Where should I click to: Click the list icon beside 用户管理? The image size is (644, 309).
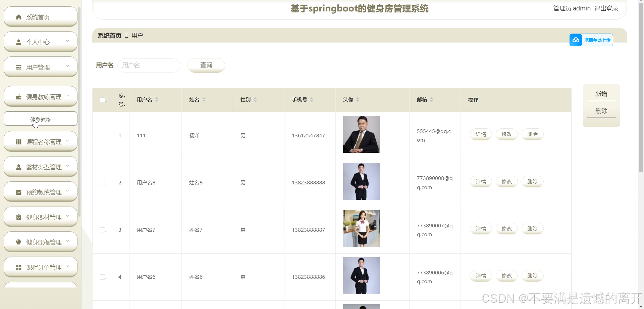(19, 68)
